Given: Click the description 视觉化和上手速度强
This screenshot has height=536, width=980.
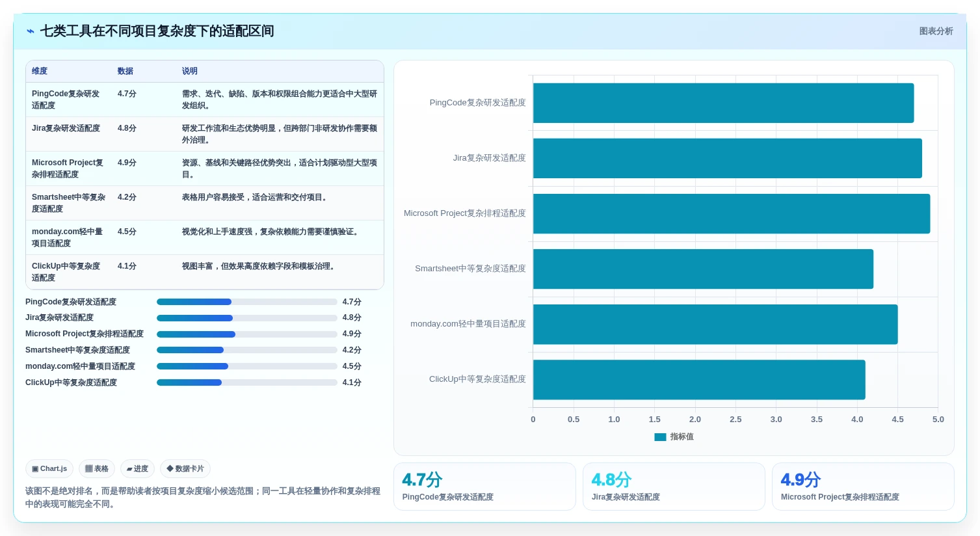Looking at the screenshot, I should pos(272,232).
